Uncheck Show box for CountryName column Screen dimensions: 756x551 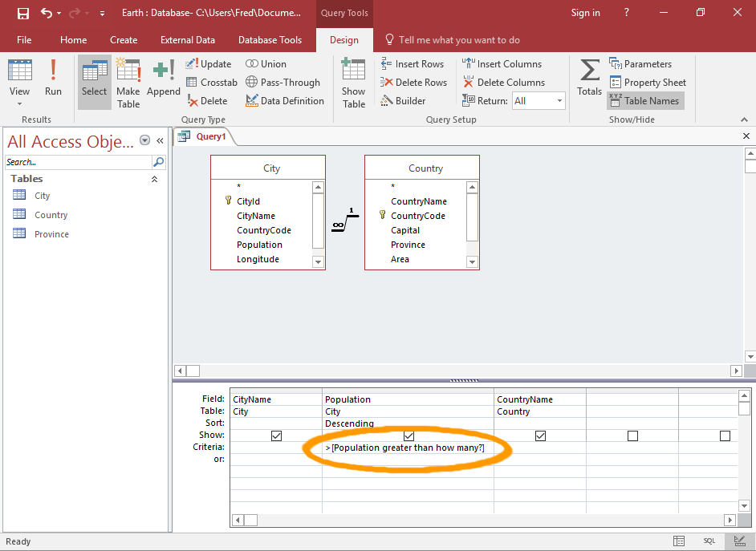coord(540,436)
